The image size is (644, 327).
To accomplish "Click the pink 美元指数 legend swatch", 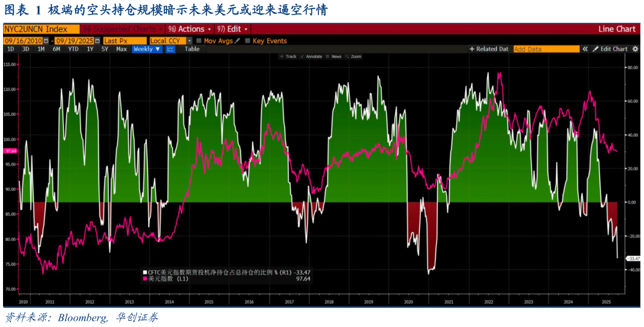I will [x=145, y=279].
